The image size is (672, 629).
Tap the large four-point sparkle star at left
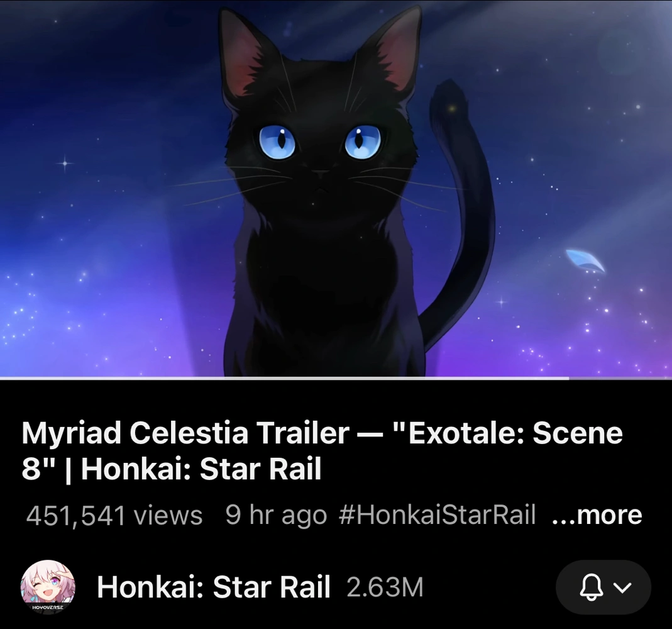[x=65, y=163]
